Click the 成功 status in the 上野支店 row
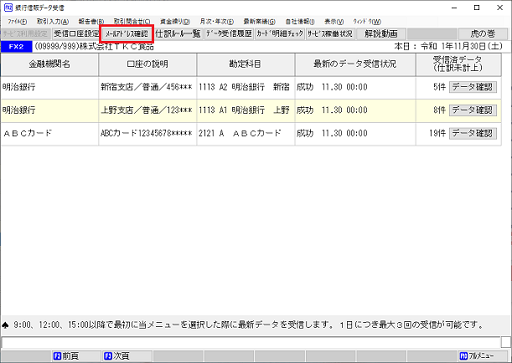The width and height of the screenshot is (512, 363). (x=305, y=110)
